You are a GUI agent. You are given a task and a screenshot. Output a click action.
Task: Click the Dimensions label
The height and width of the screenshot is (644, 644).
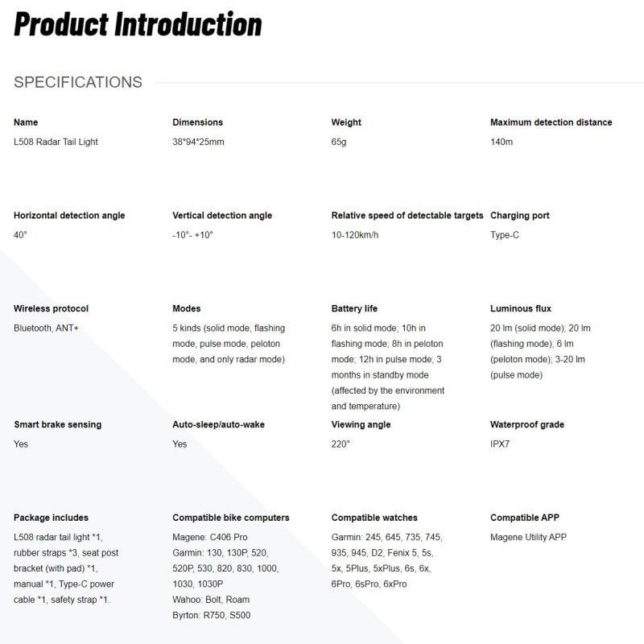(197, 122)
